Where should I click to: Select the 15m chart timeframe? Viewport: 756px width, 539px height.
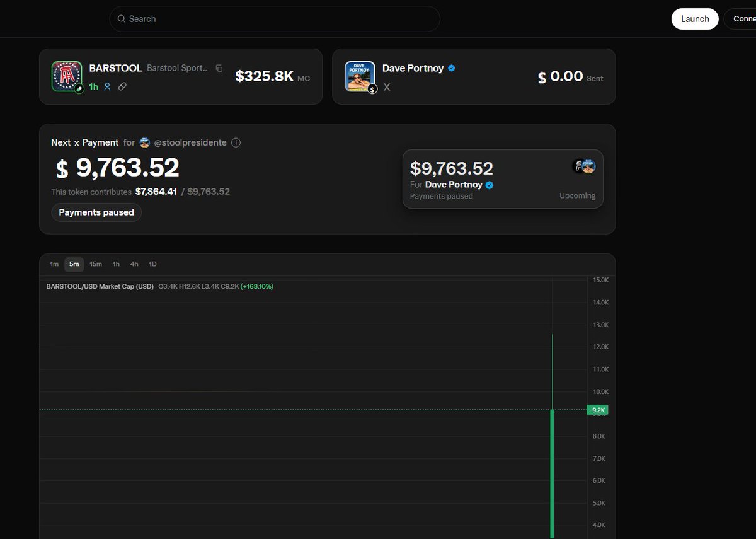(96, 264)
